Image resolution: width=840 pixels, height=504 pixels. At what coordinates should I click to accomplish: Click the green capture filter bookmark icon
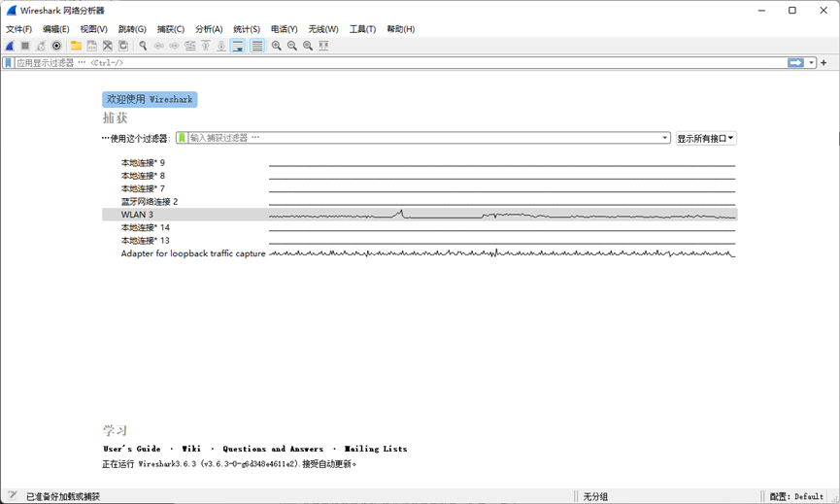[183, 138]
